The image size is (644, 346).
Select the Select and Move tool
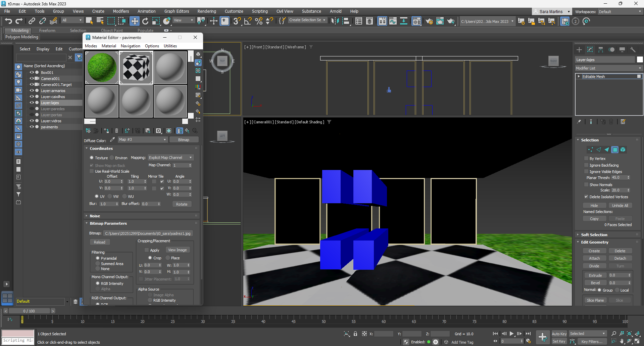134,21
